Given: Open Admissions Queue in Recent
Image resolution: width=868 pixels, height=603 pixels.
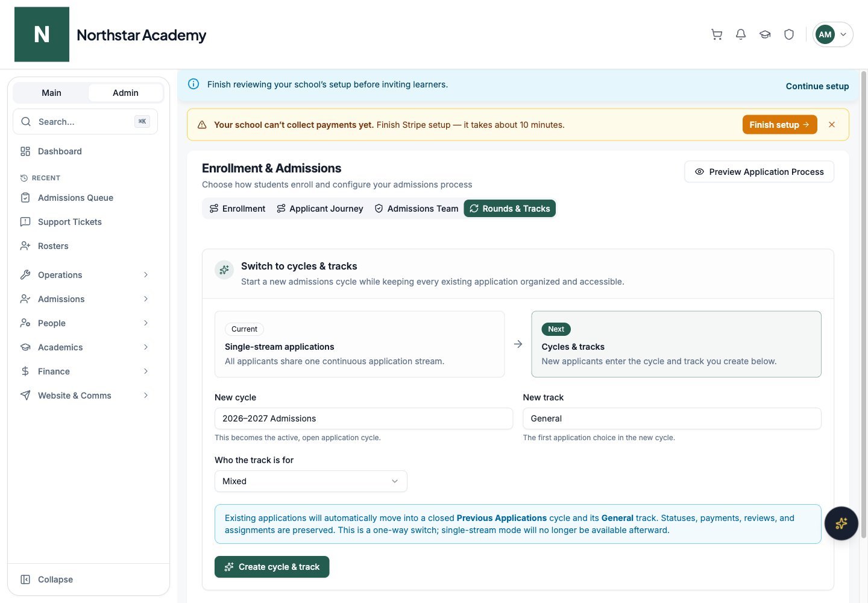Looking at the screenshot, I should pyautogui.click(x=85, y=198).
